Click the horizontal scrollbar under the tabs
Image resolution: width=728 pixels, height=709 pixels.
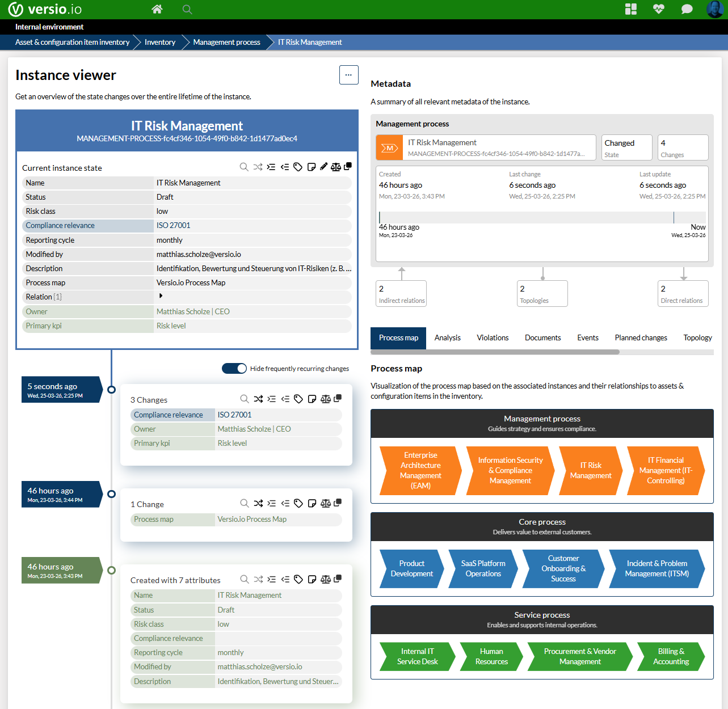495,352
